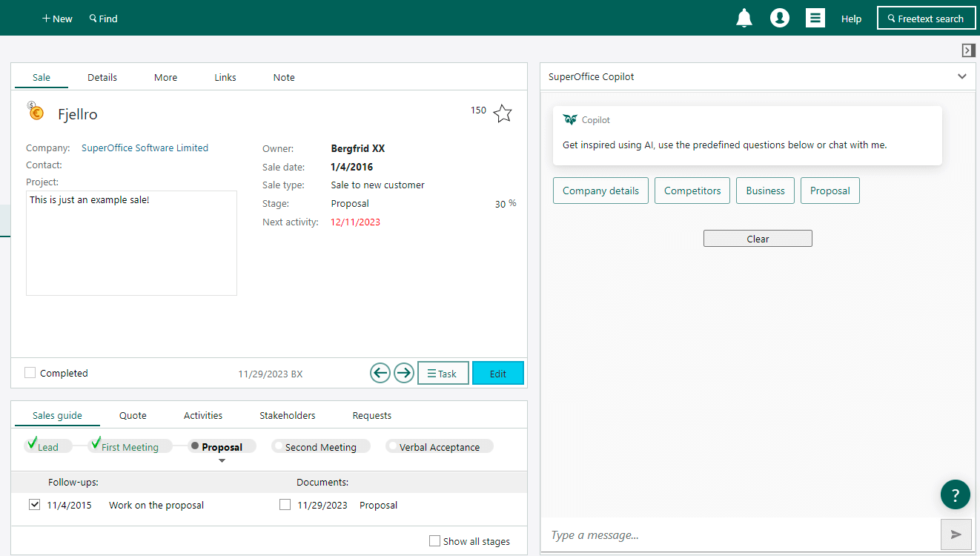Open the round question mark help bubble
This screenshot has height=556, width=980.
956,494
